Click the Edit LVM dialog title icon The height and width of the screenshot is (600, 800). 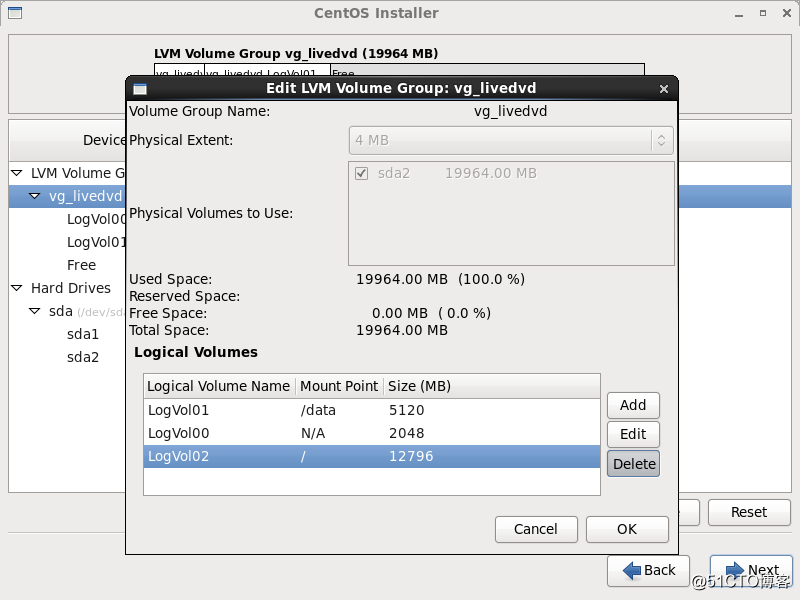pyautogui.click(x=140, y=89)
